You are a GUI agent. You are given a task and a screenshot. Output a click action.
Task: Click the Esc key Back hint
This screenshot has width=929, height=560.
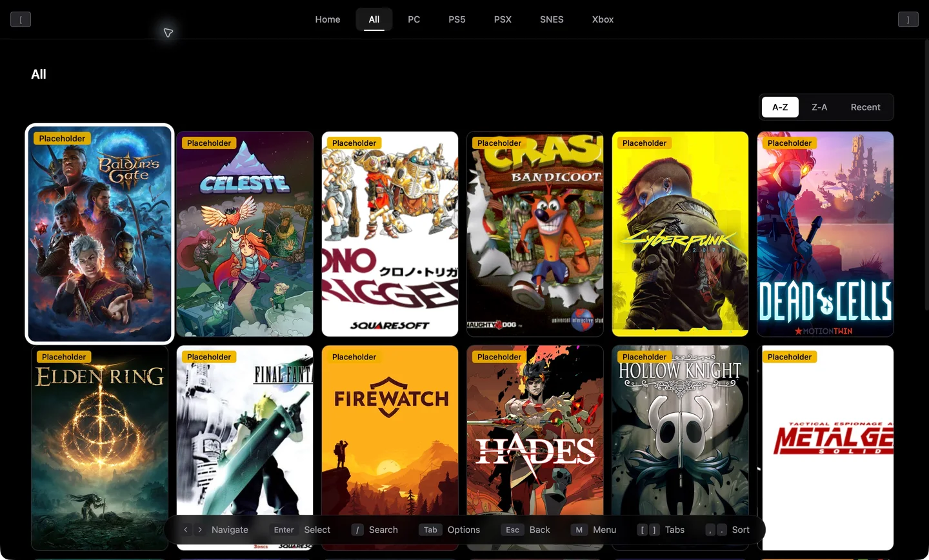[512, 530]
